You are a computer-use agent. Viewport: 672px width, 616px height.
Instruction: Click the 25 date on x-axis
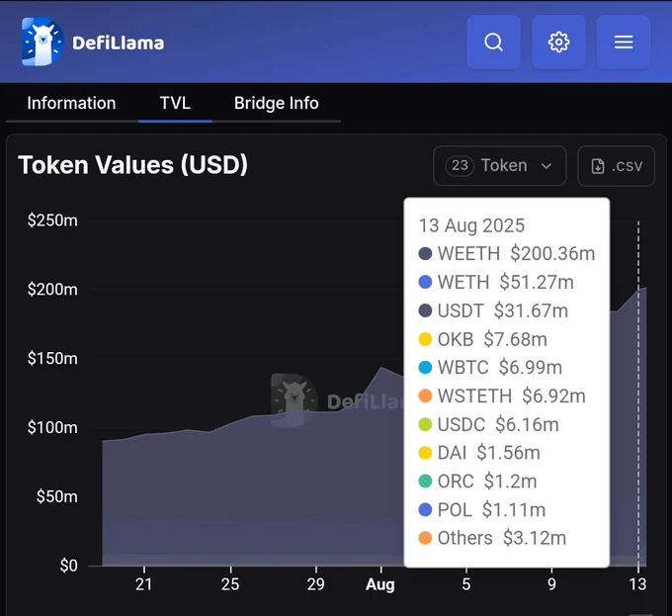coord(230,584)
